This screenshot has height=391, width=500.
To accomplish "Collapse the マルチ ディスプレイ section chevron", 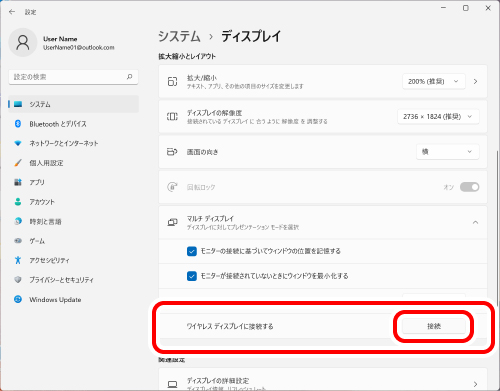I will [475, 222].
